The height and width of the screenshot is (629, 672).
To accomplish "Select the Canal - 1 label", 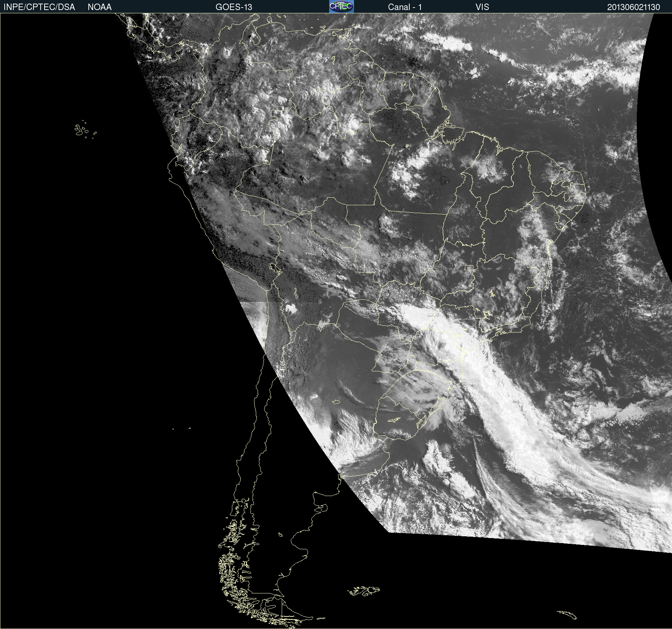I will [405, 7].
